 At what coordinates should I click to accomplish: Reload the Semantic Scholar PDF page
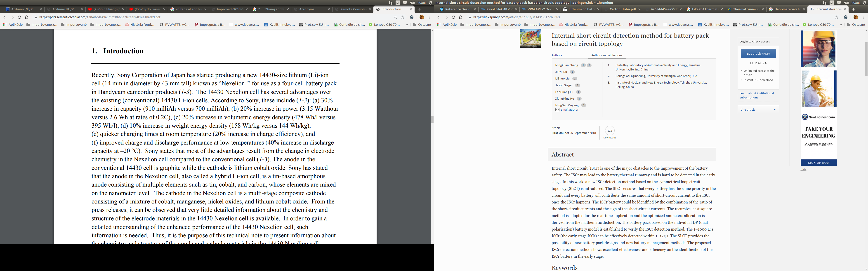[x=19, y=17]
